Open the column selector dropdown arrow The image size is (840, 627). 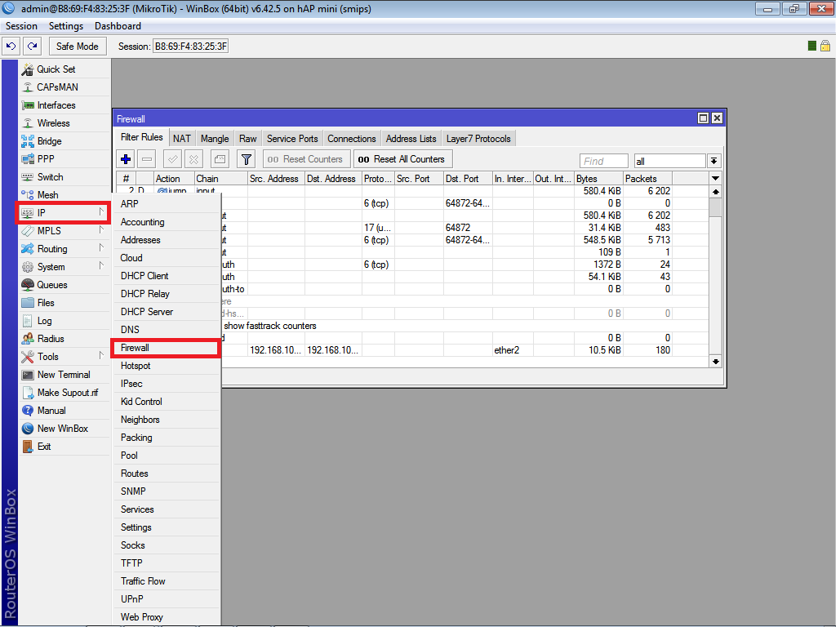coord(715,179)
